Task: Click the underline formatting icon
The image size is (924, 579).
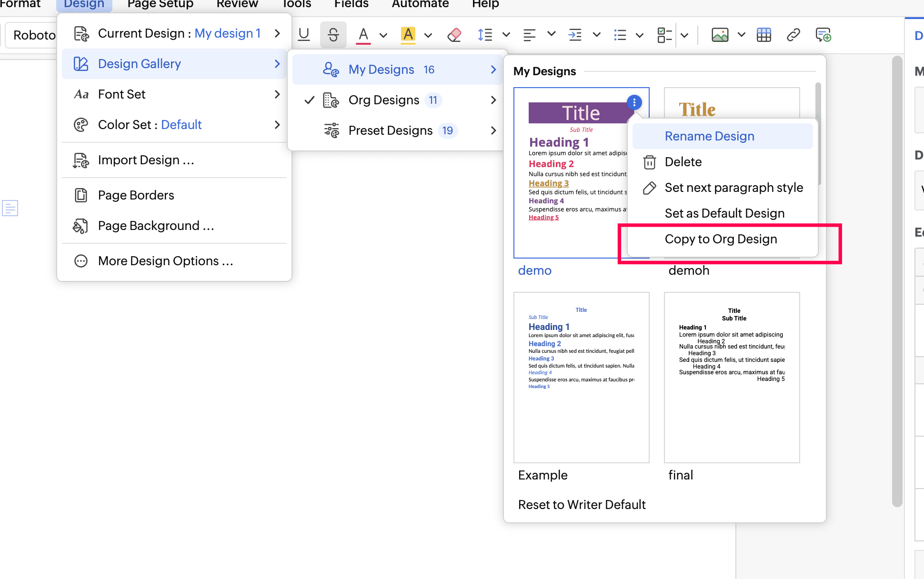Action: coord(304,35)
